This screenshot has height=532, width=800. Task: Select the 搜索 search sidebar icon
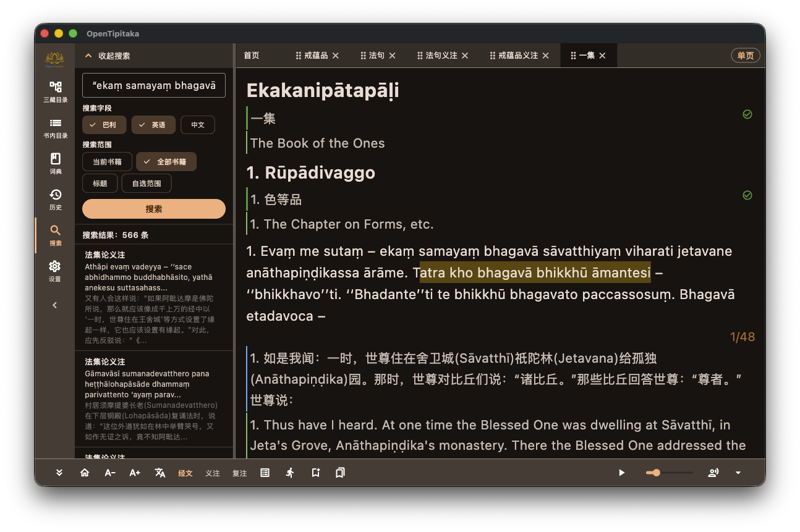click(x=55, y=235)
